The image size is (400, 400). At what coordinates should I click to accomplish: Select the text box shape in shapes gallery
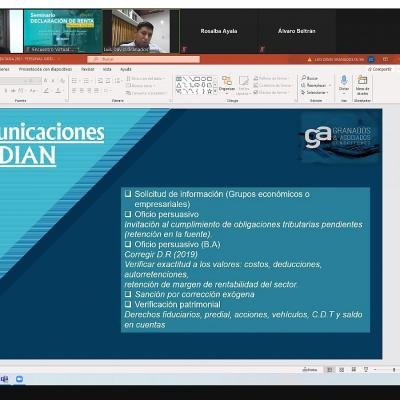point(179,79)
